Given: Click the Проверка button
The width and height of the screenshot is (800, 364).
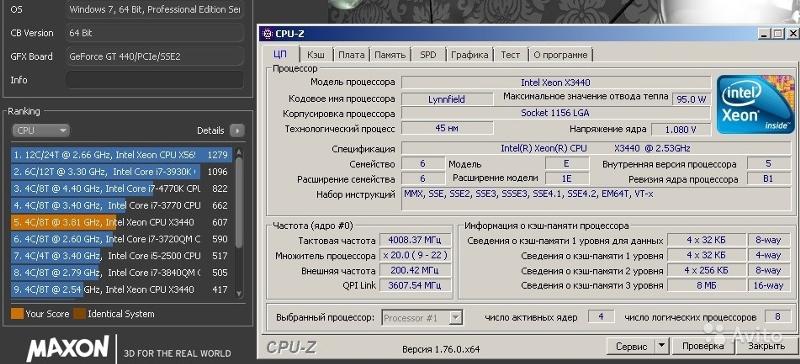Looking at the screenshot, I should point(703,346).
